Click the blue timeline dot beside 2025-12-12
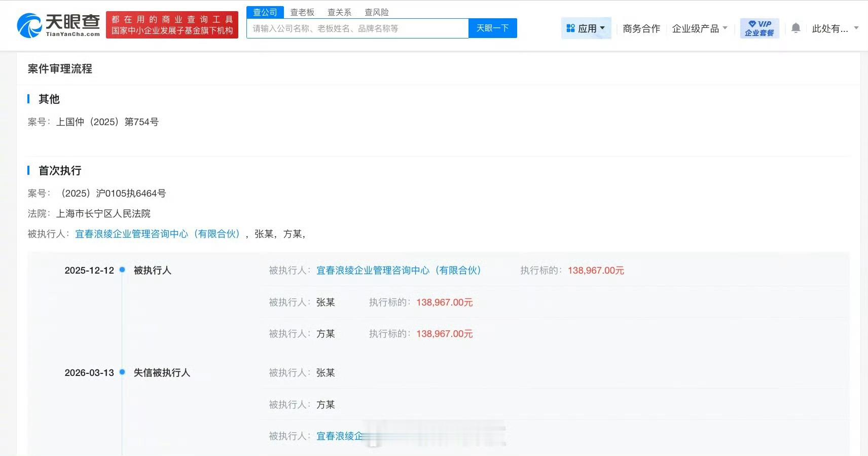Image resolution: width=868 pixels, height=456 pixels. tap(122, 270)
